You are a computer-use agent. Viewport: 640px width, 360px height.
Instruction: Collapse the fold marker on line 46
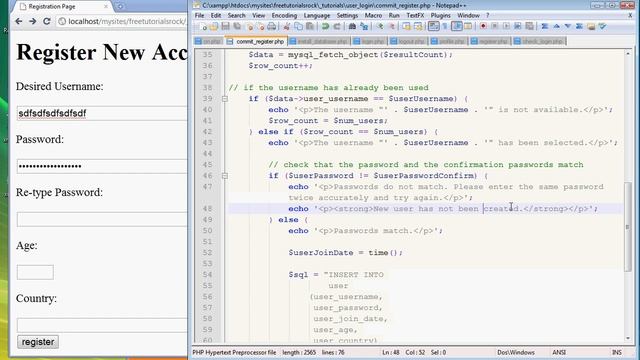[224, 176]
